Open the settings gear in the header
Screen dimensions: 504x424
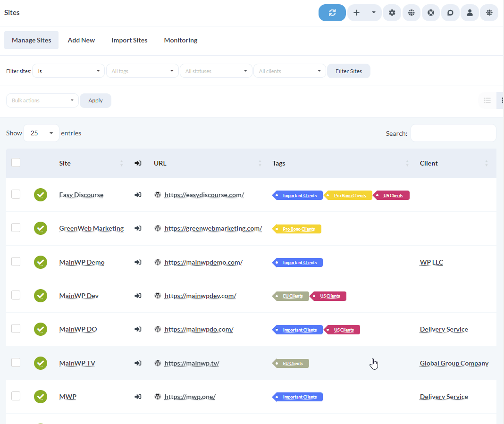coord(392,13)
